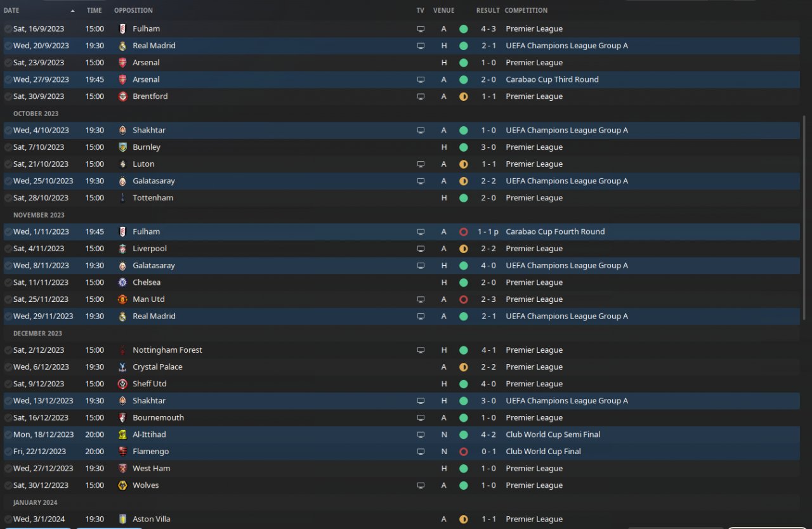Click the Venue column header
Image resolution: width=812 pixels, height=529 pixels.
(x=444, y=10)
